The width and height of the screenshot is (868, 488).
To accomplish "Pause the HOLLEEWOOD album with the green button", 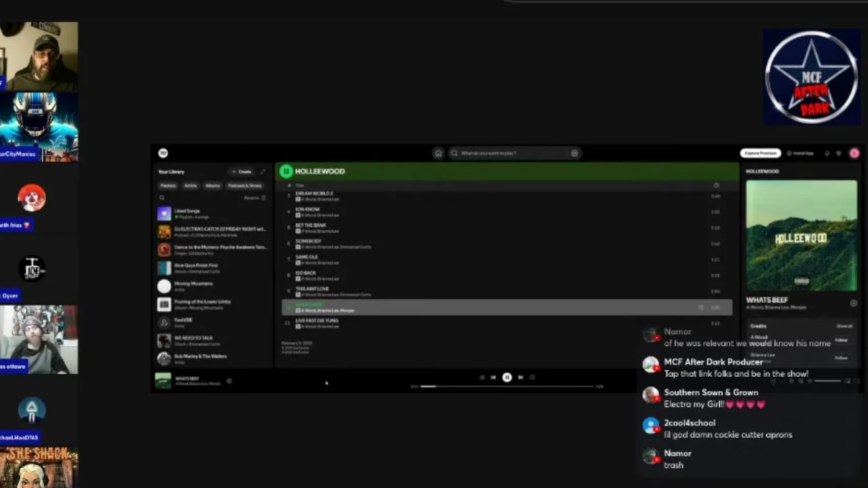I will pos(286,171).
